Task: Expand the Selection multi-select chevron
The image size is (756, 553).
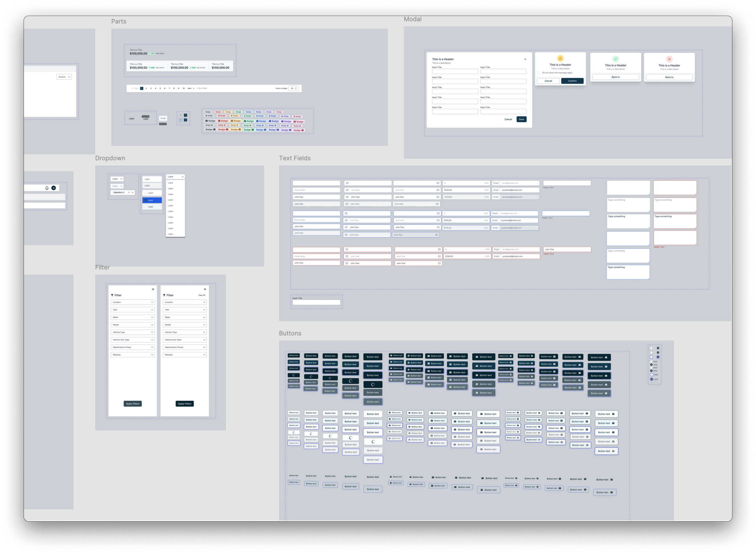Action: point(132,193)
